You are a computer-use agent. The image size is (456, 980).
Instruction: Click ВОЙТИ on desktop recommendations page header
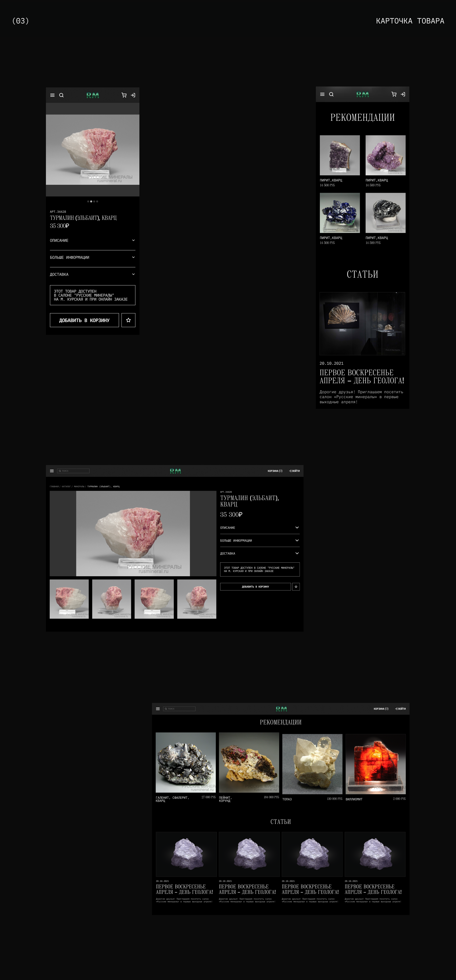click(x=400, y=709)
